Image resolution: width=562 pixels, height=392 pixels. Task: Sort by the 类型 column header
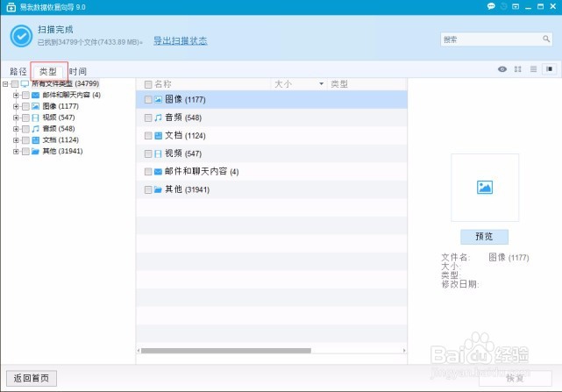click(339, 84)
